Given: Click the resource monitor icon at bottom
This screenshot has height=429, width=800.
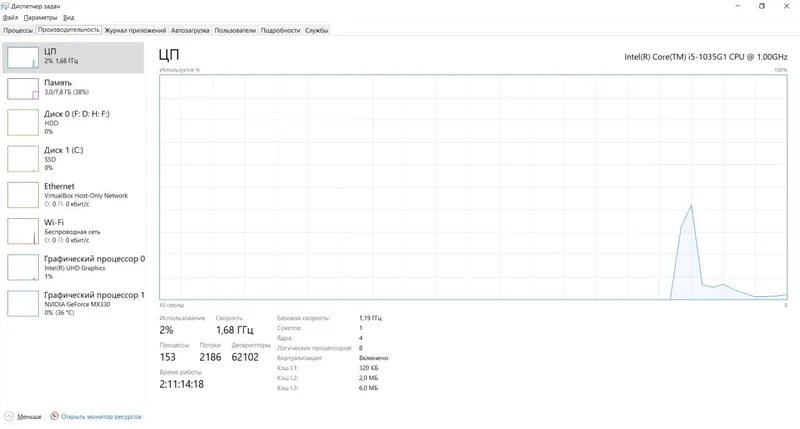Looking at the screenshot, I should (x=54, y=416).
